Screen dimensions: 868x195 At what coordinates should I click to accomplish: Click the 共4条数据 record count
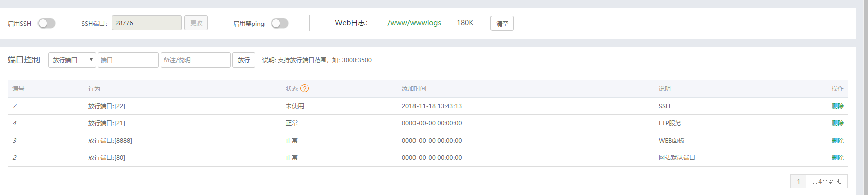tap(826, 181)
